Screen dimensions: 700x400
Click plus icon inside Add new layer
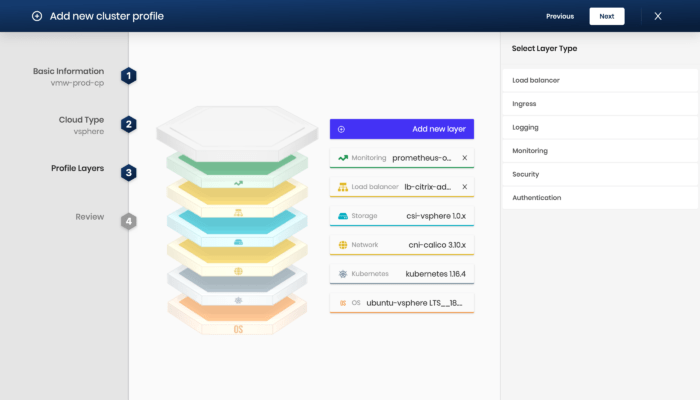[341, 129]
